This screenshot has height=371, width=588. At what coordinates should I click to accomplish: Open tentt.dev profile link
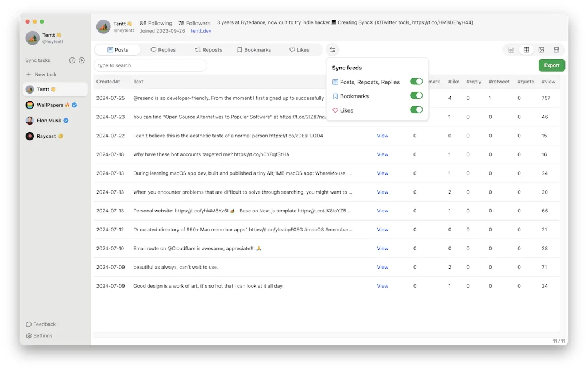coord(199,30)
